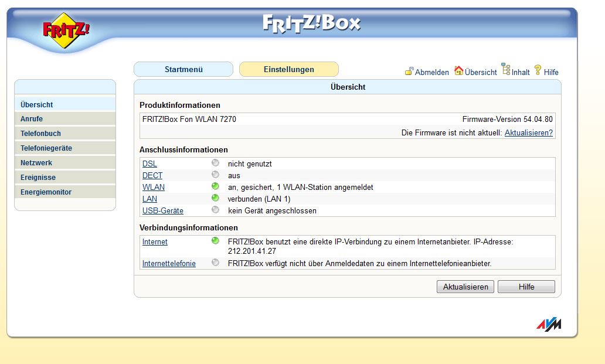Click the Anschlussinformationen heading
Viewport: 605px width, 364px height.
point(183,149)
